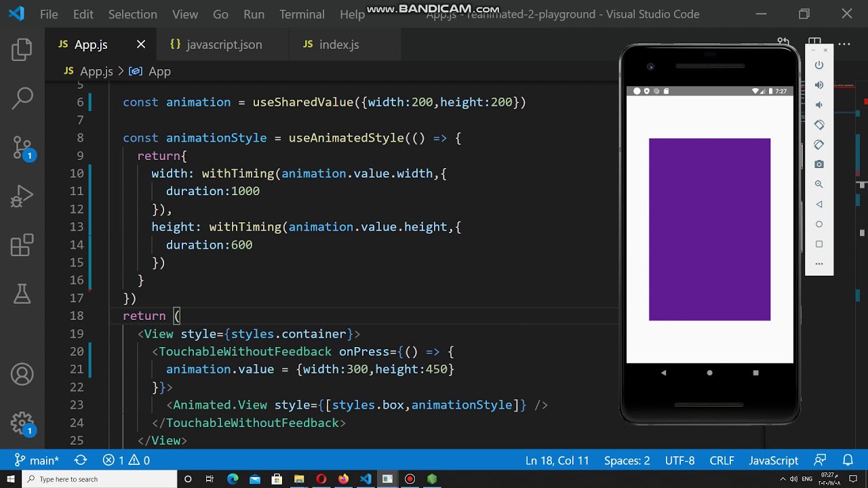Screen dimensions: 868x488
Task: Change line endings via CRLF
Action: pyautogui.click(x=722, y=460)
